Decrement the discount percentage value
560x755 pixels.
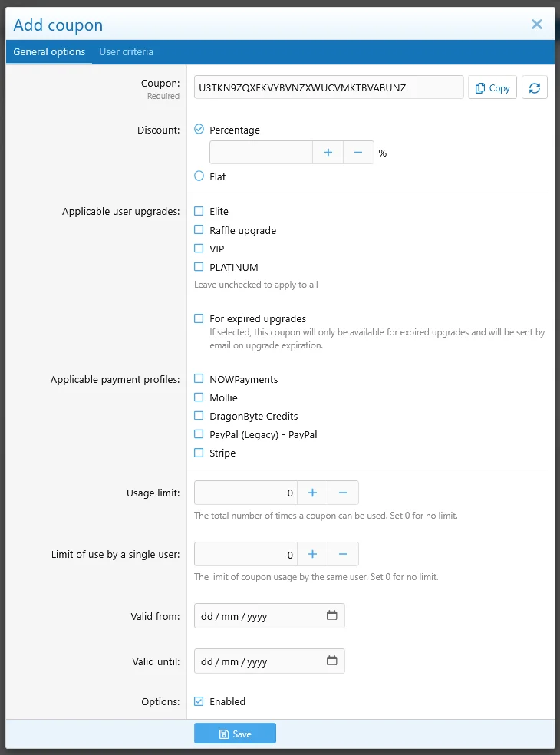point(358,152)
